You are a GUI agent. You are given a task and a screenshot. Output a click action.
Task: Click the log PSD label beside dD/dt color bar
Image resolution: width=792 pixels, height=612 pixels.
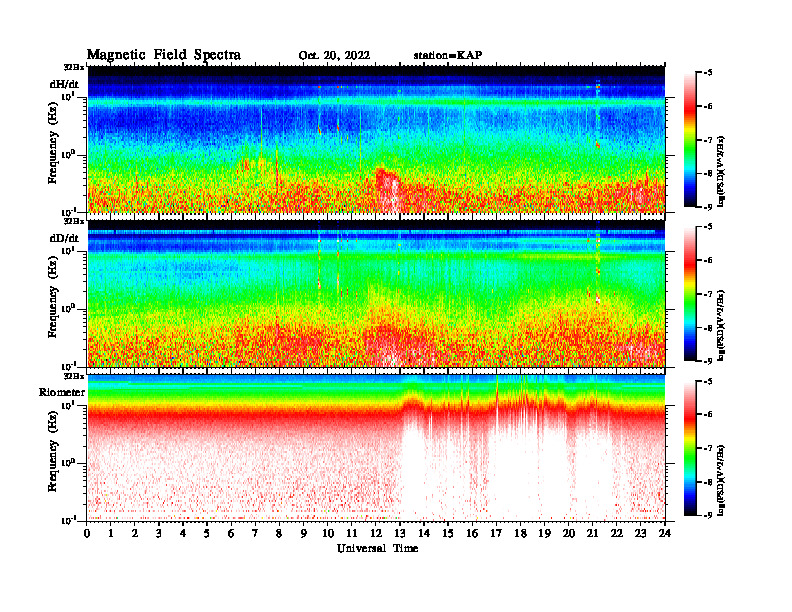click(x=721, y=325)
